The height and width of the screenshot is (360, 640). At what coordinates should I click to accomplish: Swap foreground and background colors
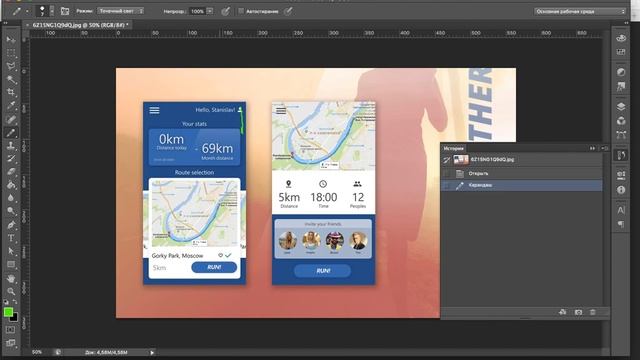pyautogui.click(x=15, y=302)
